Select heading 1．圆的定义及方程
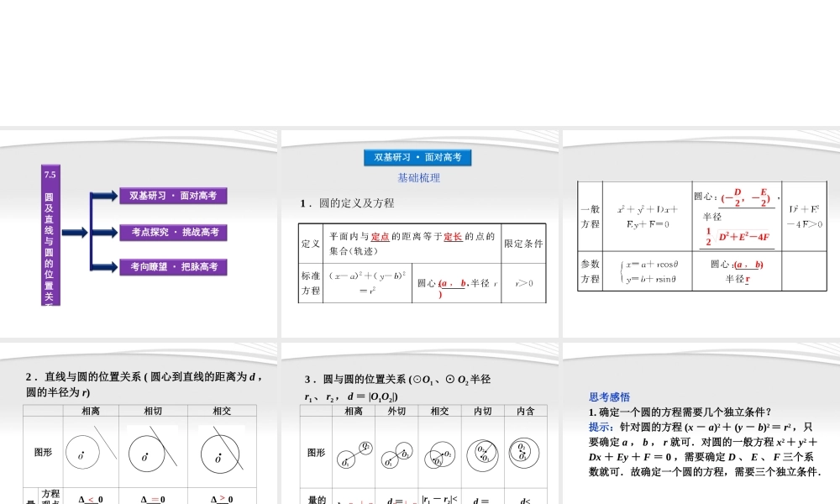Viewport: 840px width, 504px height. click(x=347, y=203)
